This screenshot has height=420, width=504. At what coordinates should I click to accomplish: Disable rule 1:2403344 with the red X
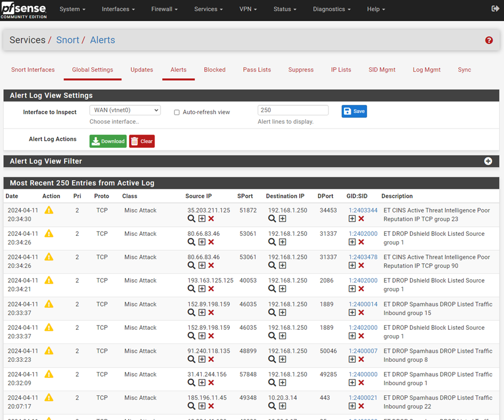pos(361,219)
